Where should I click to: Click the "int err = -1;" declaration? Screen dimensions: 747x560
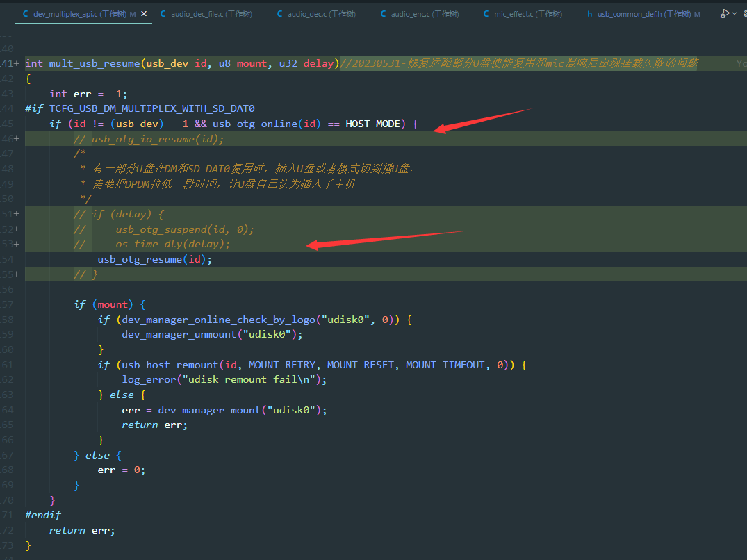(x=88, y=94)
